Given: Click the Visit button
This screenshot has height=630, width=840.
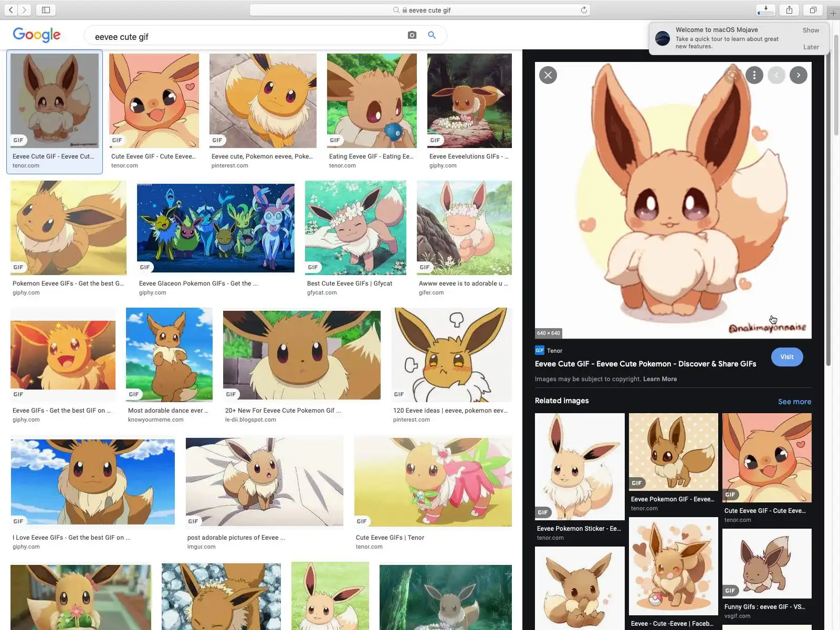Looking at the screenshot, I should [787, 357].
